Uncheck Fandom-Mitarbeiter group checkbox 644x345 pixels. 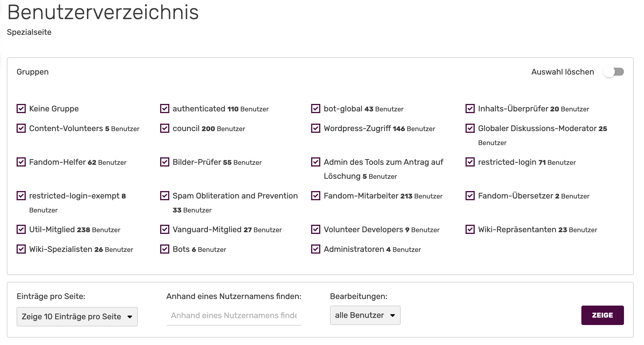pyautogui.click(x=316, y=196)
